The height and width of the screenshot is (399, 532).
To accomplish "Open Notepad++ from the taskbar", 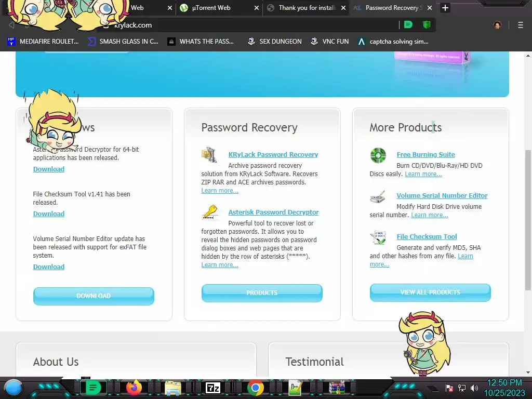I will pyautogui.click(x=296, y=388).
